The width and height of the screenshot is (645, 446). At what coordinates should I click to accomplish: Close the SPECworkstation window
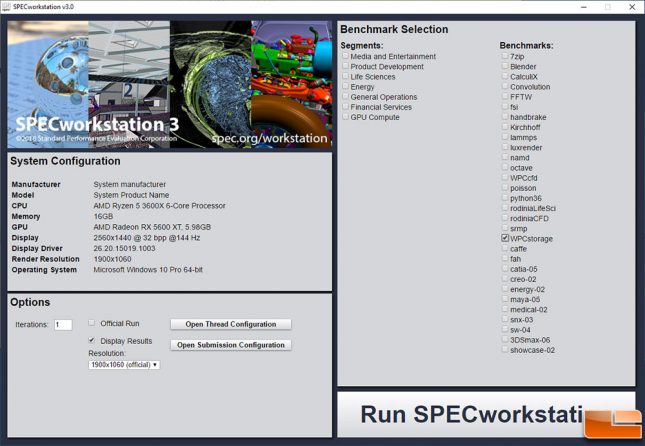pos(632,7)
